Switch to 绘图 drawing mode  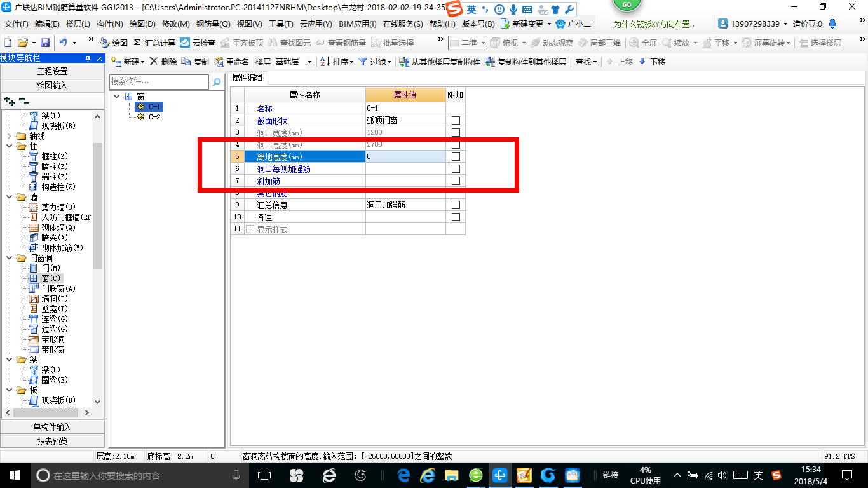coord(114,43)
